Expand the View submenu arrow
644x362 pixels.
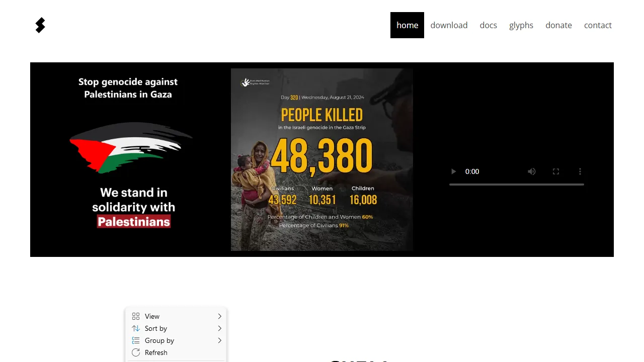click(220, 316)
